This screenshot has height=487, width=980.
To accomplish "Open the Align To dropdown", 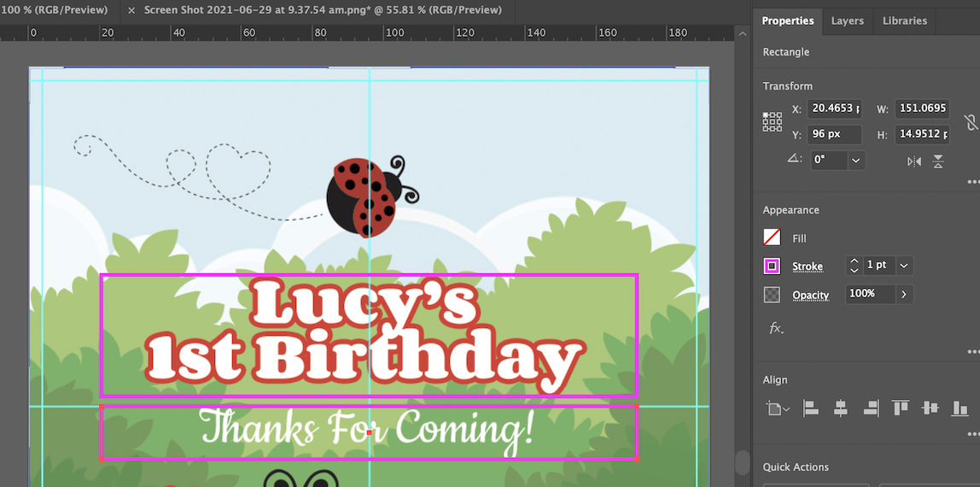I will coord(779,409).
